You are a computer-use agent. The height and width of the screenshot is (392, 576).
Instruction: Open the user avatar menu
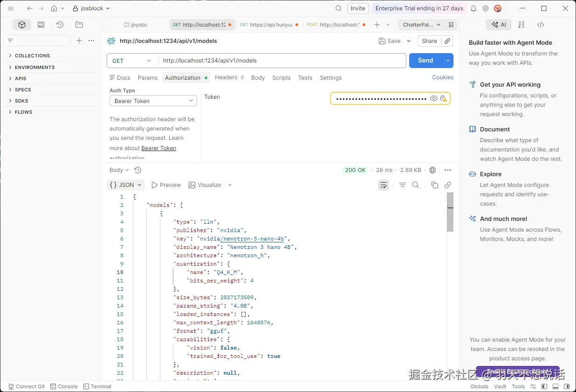pos(498,8)
